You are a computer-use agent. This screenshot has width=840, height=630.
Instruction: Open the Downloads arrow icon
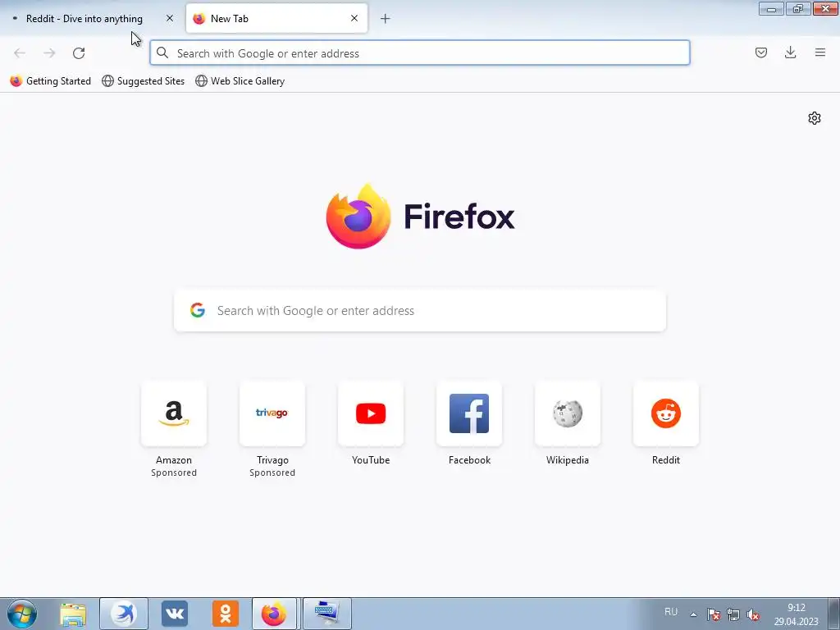[x=790, y=52]
